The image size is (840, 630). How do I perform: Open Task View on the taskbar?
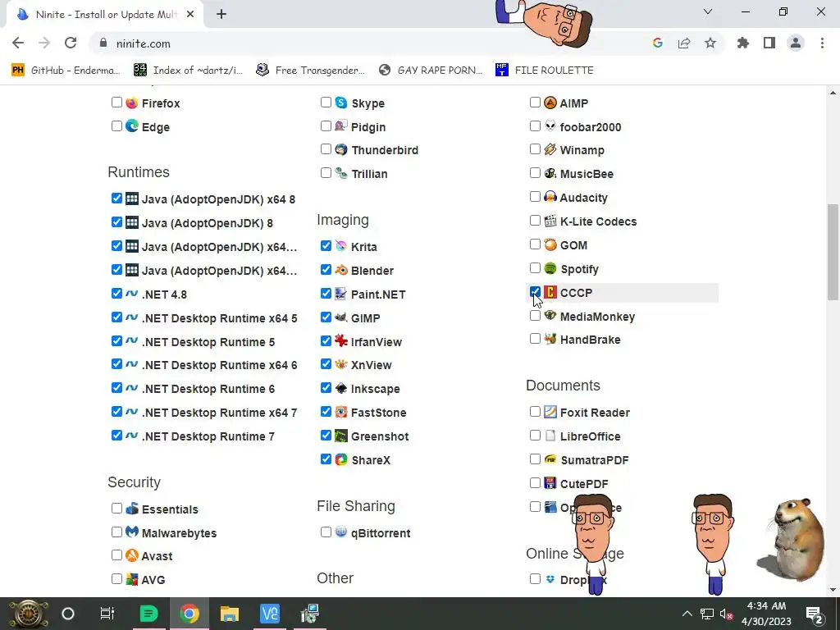pyautogui.click(x=107, y=614)
